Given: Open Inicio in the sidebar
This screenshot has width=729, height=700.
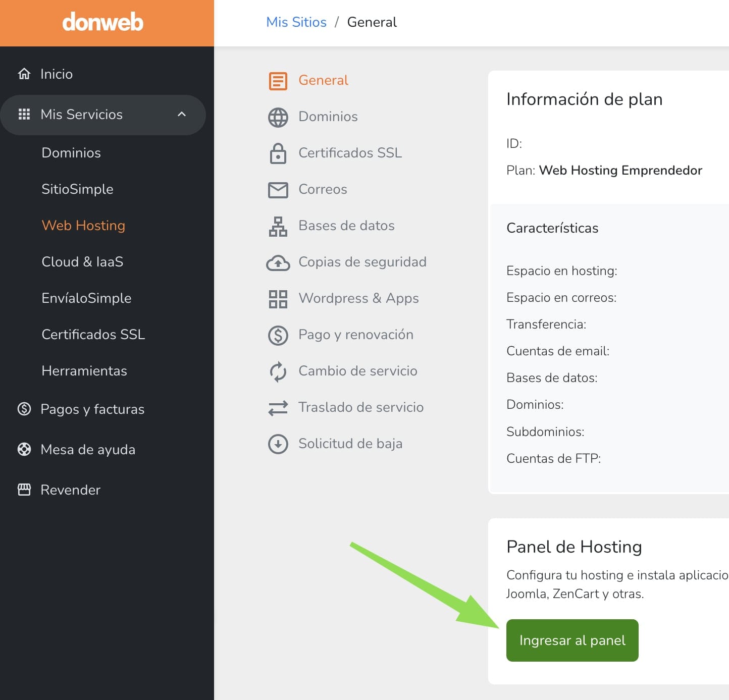Looking at the screenshot, I should (x=57, y=74).
